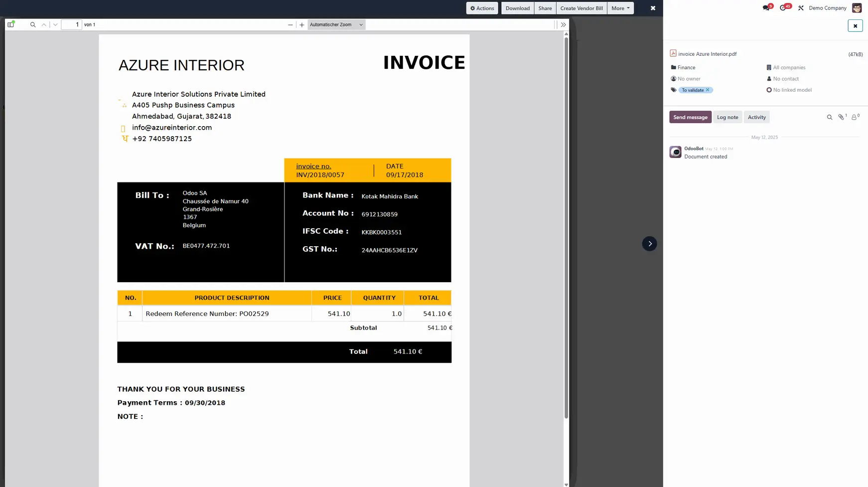Schedule an Activity
Viewport: 868px width, 487px height.
756,117
